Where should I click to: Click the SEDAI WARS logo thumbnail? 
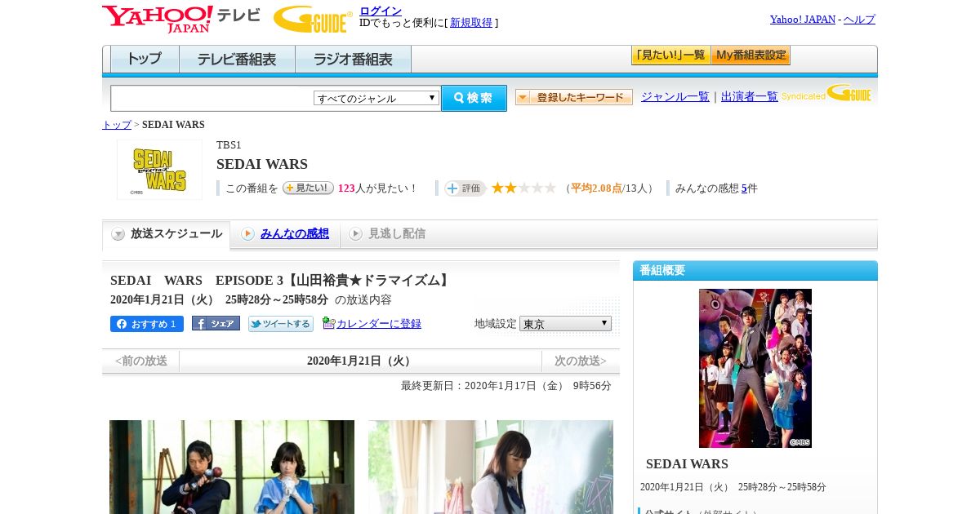point(159,170)
